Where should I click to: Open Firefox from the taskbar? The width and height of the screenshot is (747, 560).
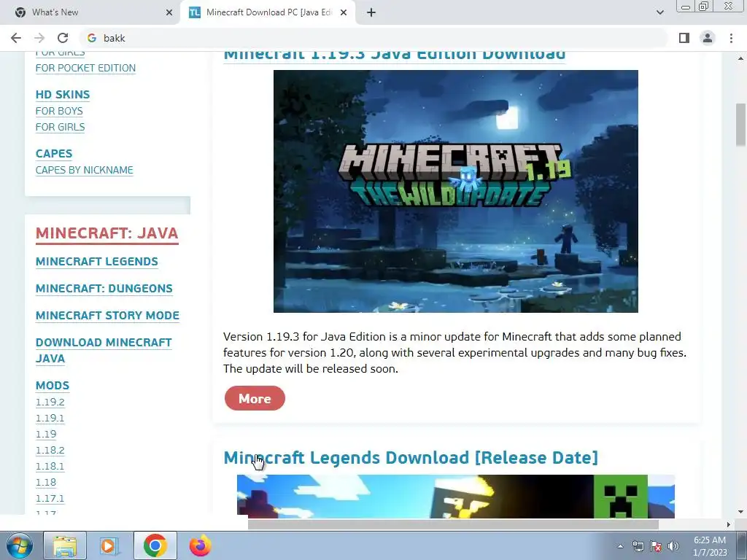pyautogui.click(x=200, y=545)
